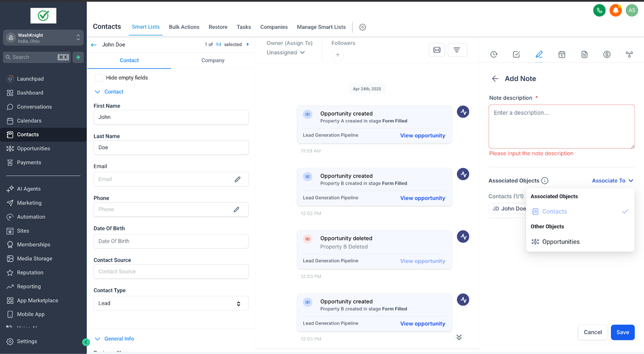The width and height of the screenshot is (644, 354).
Task: Expand the Owner Unassigned dropdown
Action: point(286,52)
